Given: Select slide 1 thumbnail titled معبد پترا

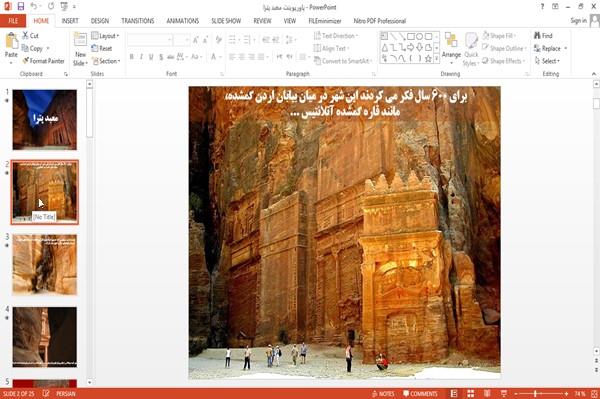Looking at the screenshot, I should [x=44, y=120].
